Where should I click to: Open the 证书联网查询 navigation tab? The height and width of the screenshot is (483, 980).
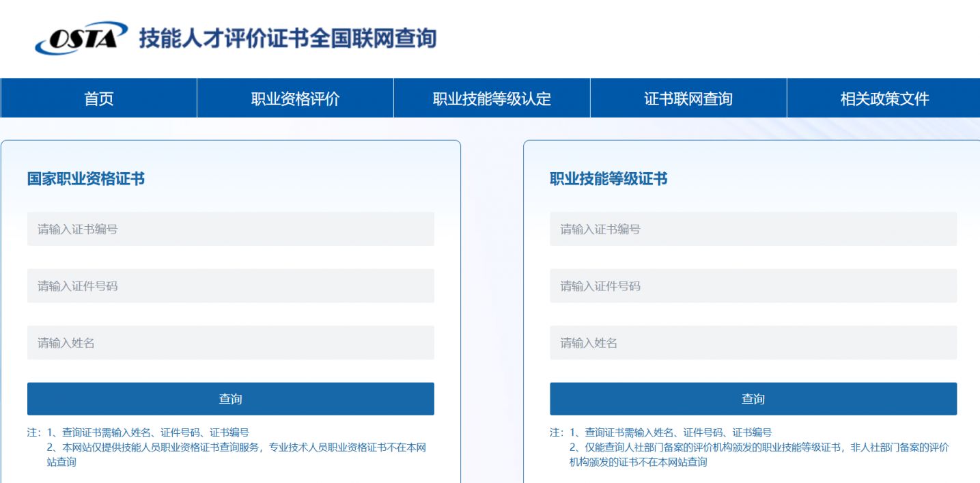click(x=688, y=98)
